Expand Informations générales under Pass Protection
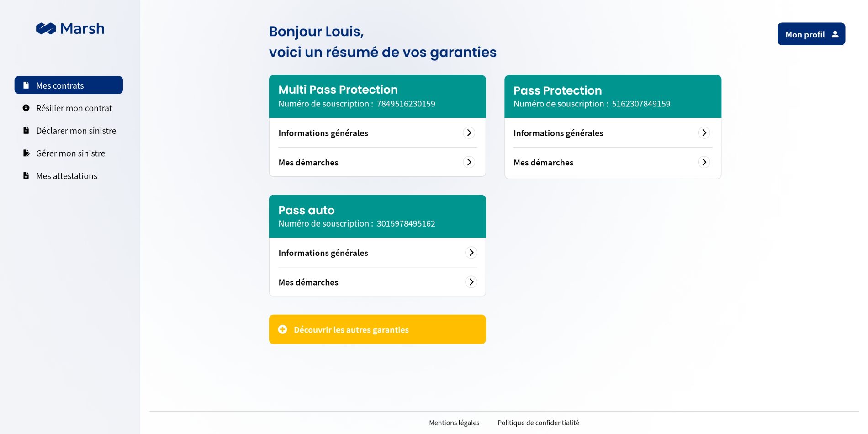Image resolution: width=868 pixels, height=434 pixels. pyautogui.click(x=704, y=133)
